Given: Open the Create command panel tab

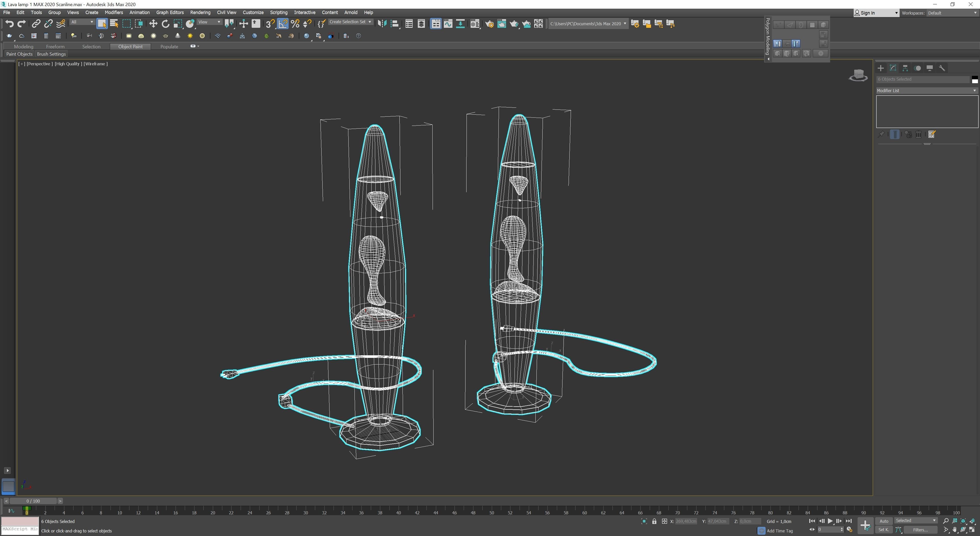Looking at the screenshot, I should pos(881,68).
